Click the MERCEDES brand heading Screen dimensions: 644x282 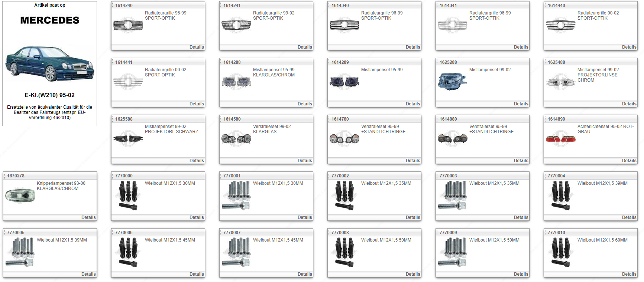(x=50, y=20)
